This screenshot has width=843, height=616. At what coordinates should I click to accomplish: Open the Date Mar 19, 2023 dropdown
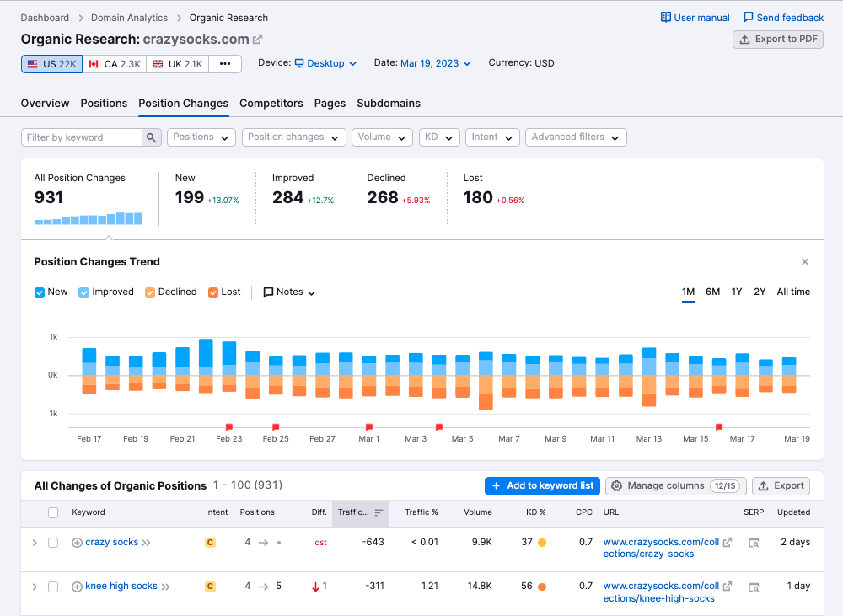tap(436, 63)
